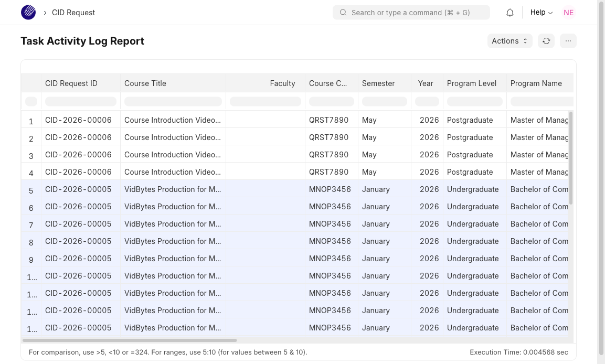Viewport: 605px width, 364px height.
Task: Sort by the Year column header
Action: (426, 83)
